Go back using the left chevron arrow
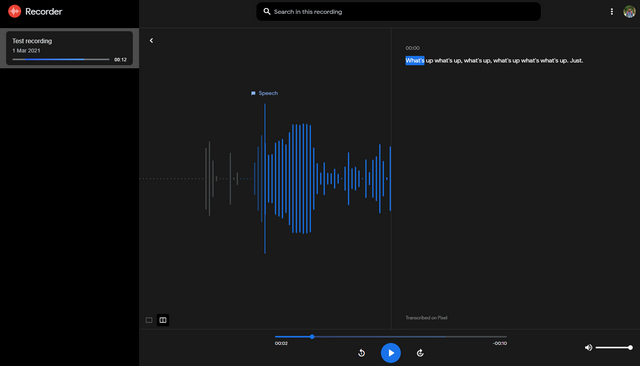 (x=151, y=40)
